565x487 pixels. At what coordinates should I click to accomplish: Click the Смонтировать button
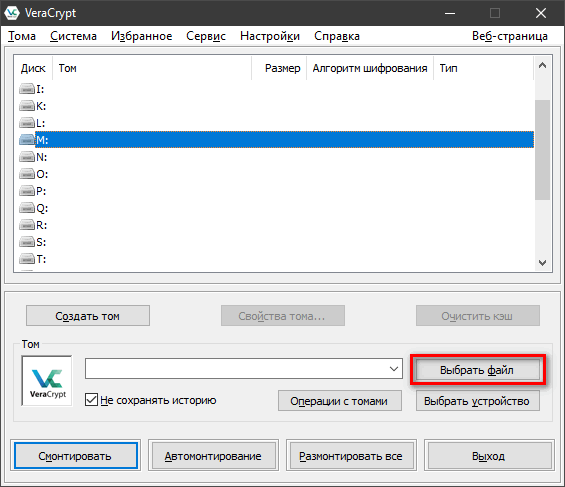pyautogui.click(x=75, y=456)
